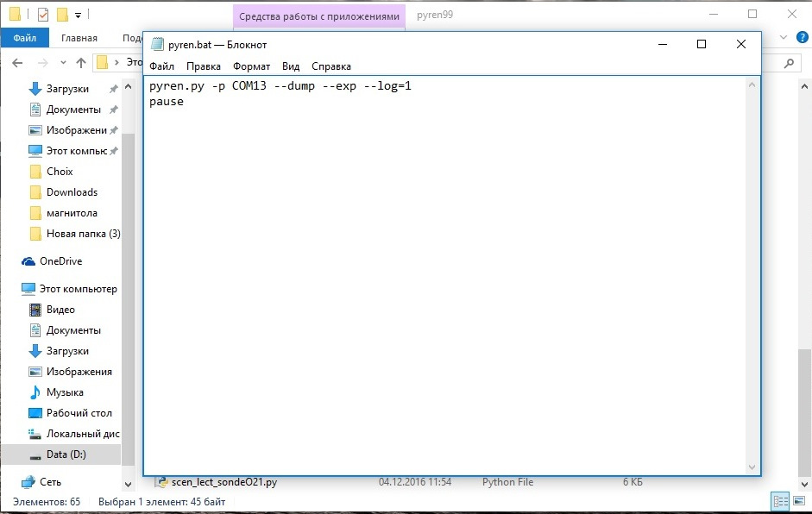The image size is (812, 514).
Task: Open the Downloads folder in quick access
Action: (x=72, y=192)
